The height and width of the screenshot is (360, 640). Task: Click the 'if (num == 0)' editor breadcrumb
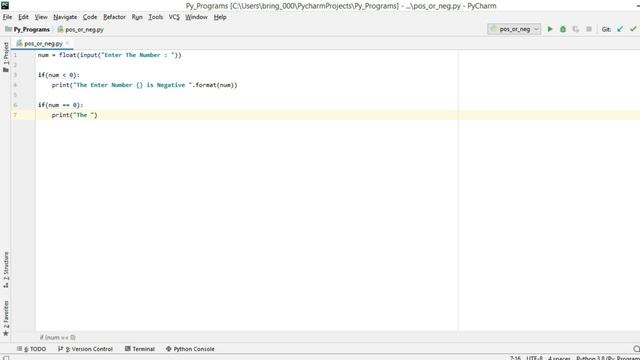click(x=58, y=338)
